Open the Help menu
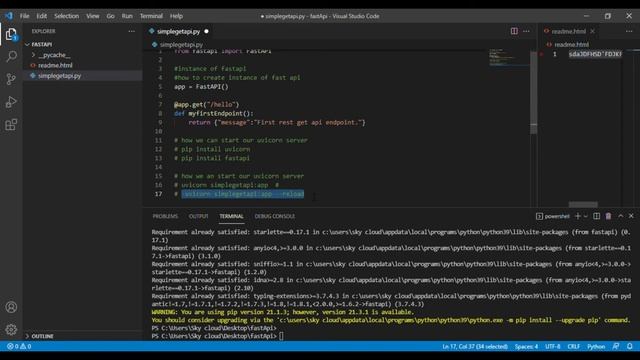Screen dimensions: 640x360 point(176,16)
